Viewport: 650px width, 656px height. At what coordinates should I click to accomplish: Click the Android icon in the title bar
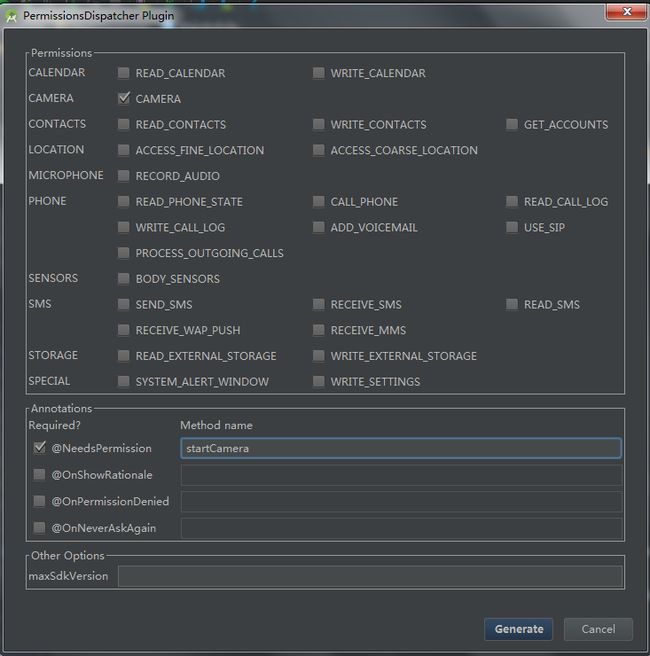click(11, 17)
